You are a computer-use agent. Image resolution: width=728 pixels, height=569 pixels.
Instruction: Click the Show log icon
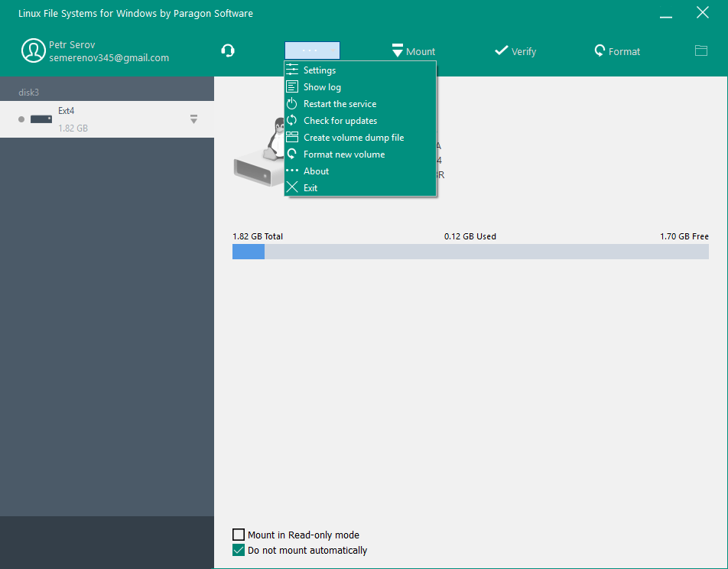pyautogui.click(x=293, y=86)
